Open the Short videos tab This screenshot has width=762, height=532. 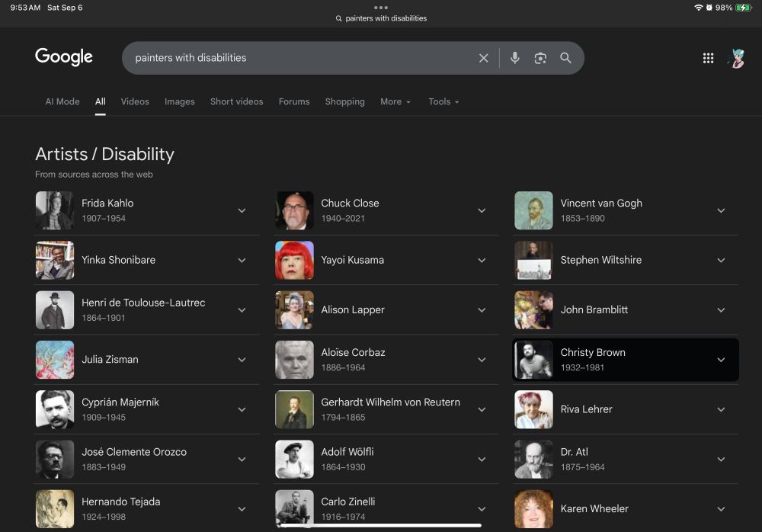point(237,101)
